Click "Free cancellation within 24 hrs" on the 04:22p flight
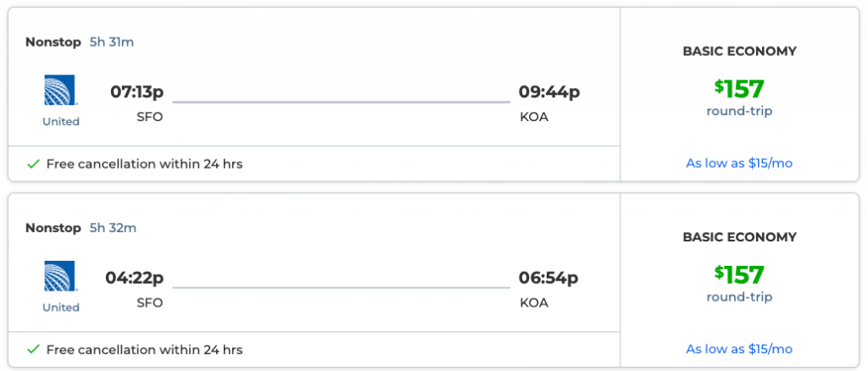Viewport: 868px width, 371px height. pyautogui.click(x=144, y=350)
